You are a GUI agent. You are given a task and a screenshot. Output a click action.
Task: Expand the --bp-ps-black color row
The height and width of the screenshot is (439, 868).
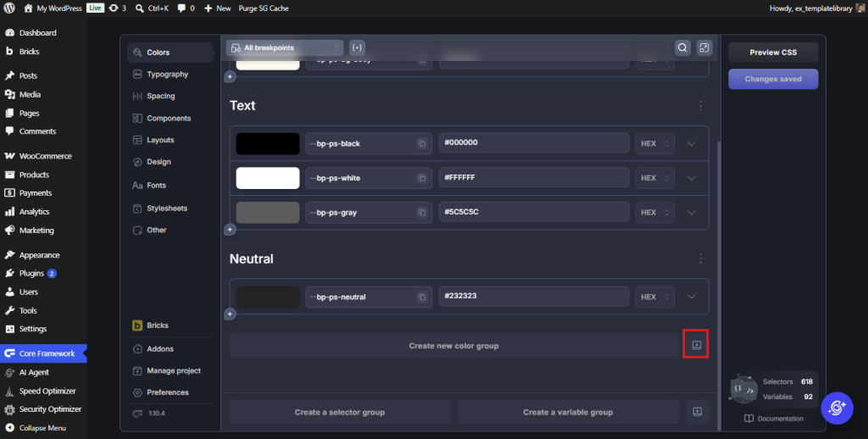[x=692, y=144]
